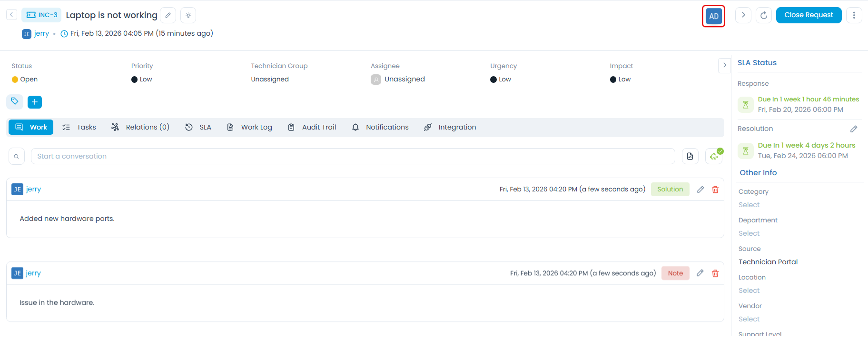The image size is (868, 340).
Task: Open Priority dropdown showing Low
Action: [142, 80]
